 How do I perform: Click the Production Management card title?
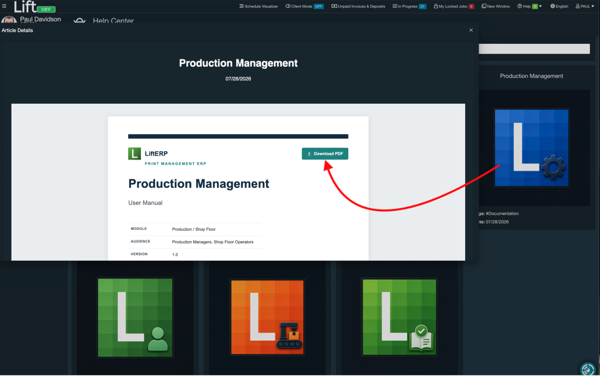click(531, 76)
